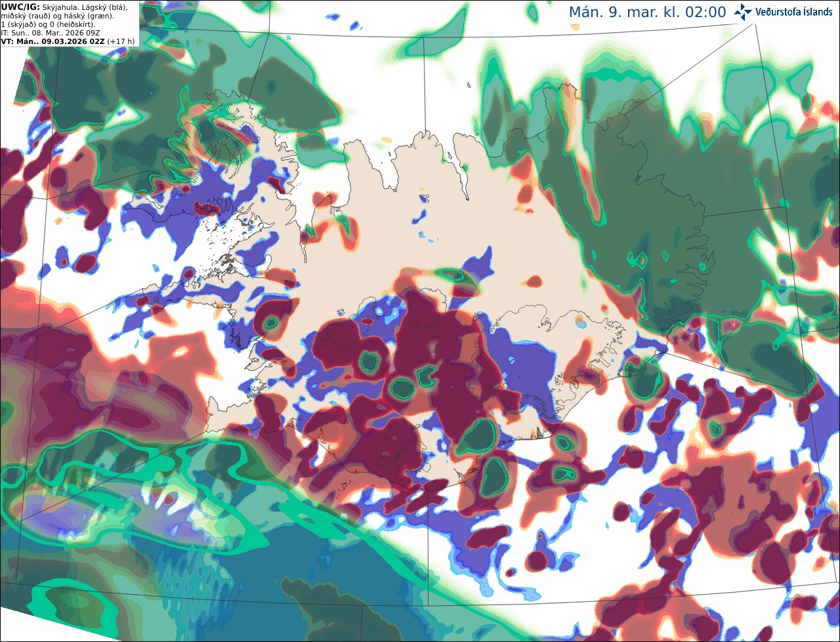Click the 'Mán. 9. mar. kl. 02:00' title
840x642 pixels.
647,12
